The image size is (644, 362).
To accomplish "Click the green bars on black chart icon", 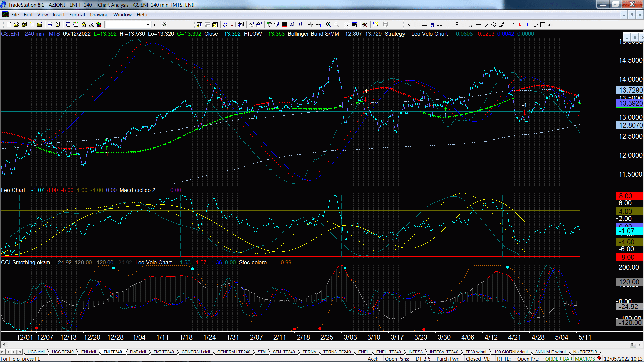I will (x=284, y=24).
